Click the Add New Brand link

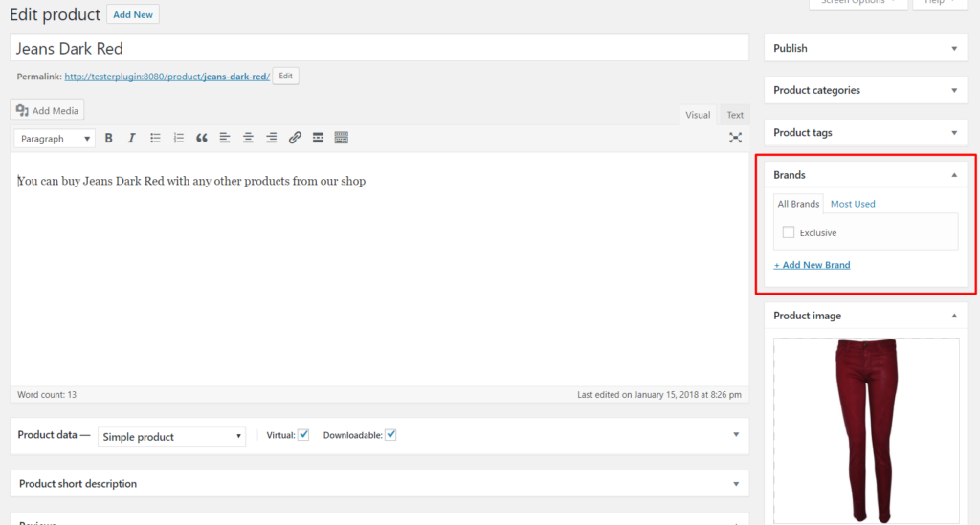click(812, 265)
